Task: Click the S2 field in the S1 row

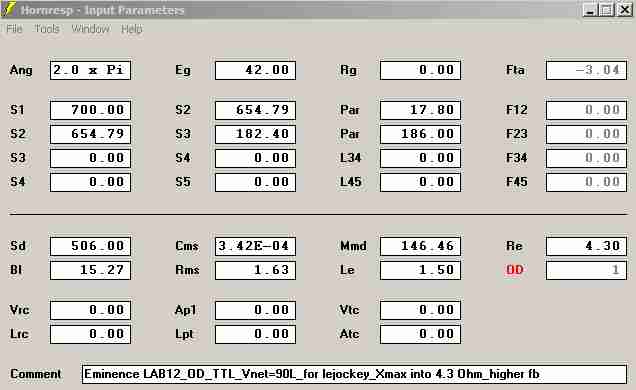Action: tap(256, 110)
